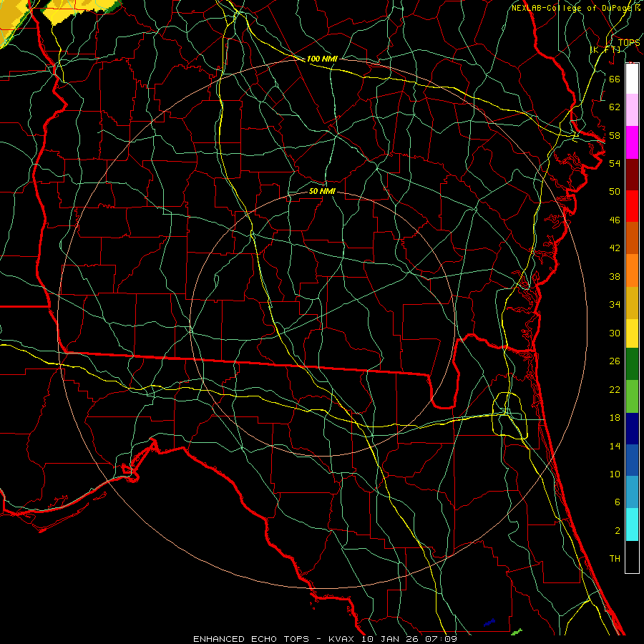644x644 pixels.
Task: Click the legend value "58"
Action: 615,135
